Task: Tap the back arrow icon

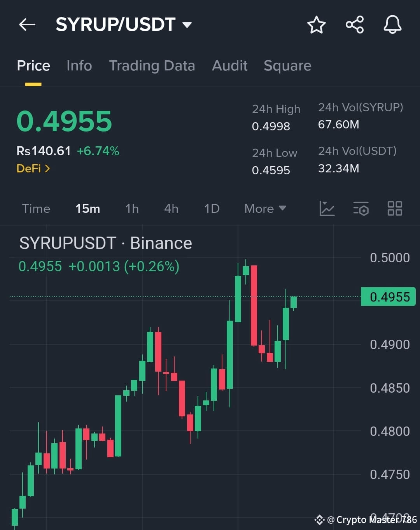Action: [x=27, y=25]
